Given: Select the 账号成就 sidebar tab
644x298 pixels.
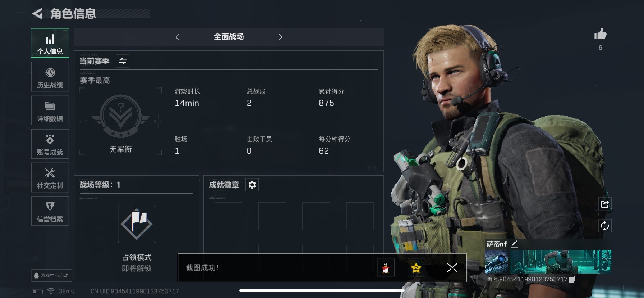Looking at the screenshot, I should coord(50,144).
